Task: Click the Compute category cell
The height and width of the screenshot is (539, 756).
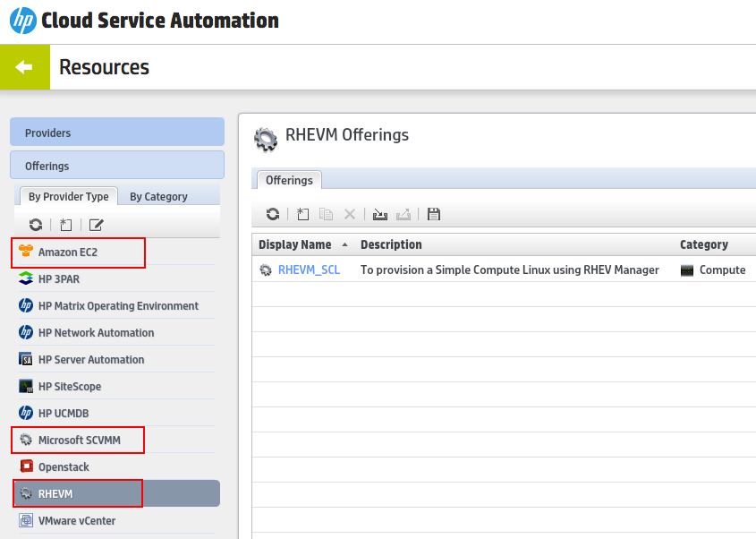Action: point(713,269)
